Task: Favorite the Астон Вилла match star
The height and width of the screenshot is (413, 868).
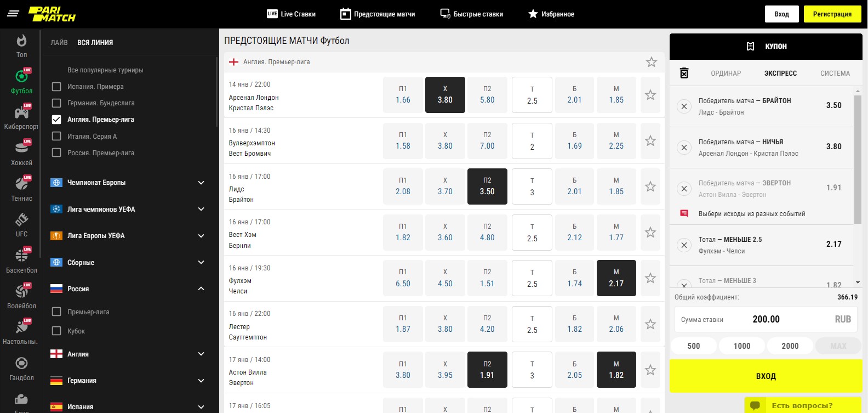Action: coord(650,370)
